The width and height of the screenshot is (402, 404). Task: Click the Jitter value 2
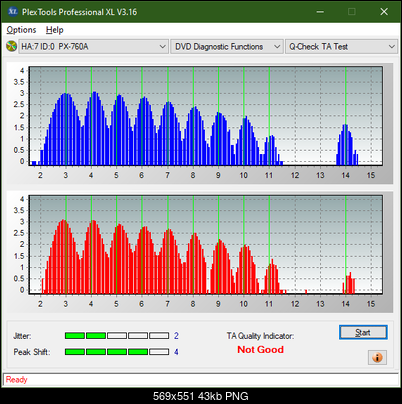pyautogui.click(x=176, y=336)
